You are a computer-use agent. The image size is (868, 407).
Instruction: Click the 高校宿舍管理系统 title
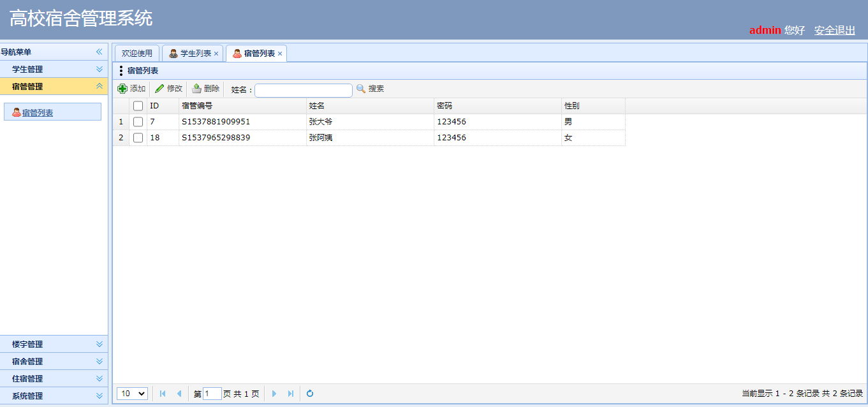(x=81, y=18)
